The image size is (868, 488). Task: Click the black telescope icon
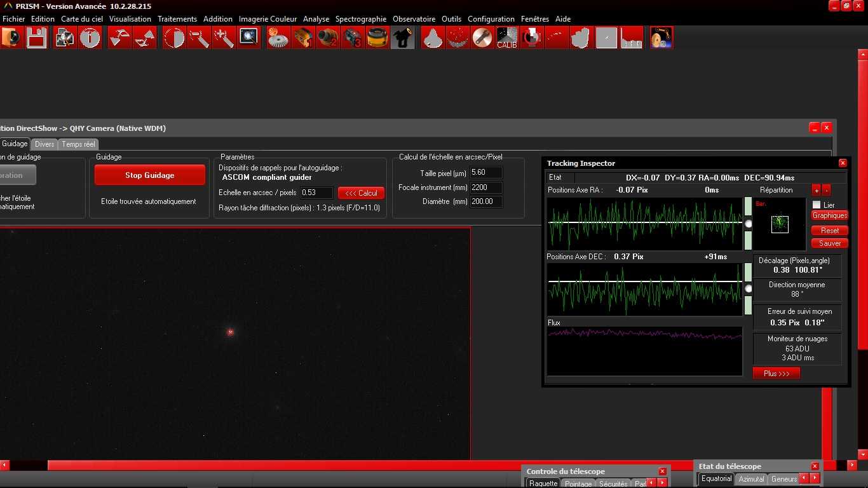coord(402,38)
